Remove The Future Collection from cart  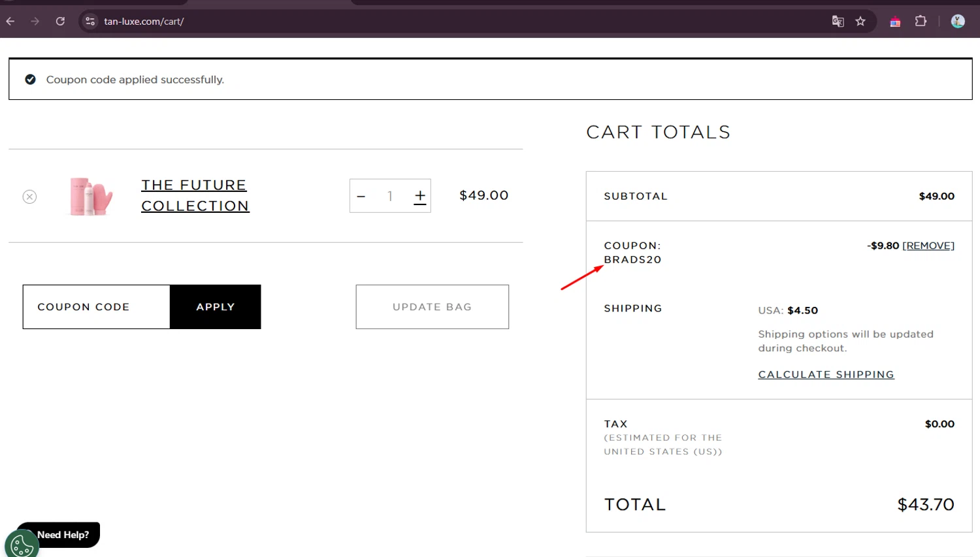coord(29,197)
